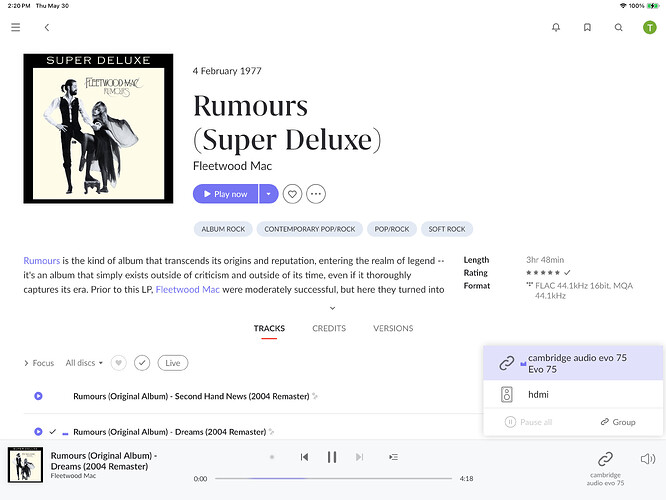Open the Play now dropdown arrow
This screenshot has width=666, height=500.
click(268, 194)
